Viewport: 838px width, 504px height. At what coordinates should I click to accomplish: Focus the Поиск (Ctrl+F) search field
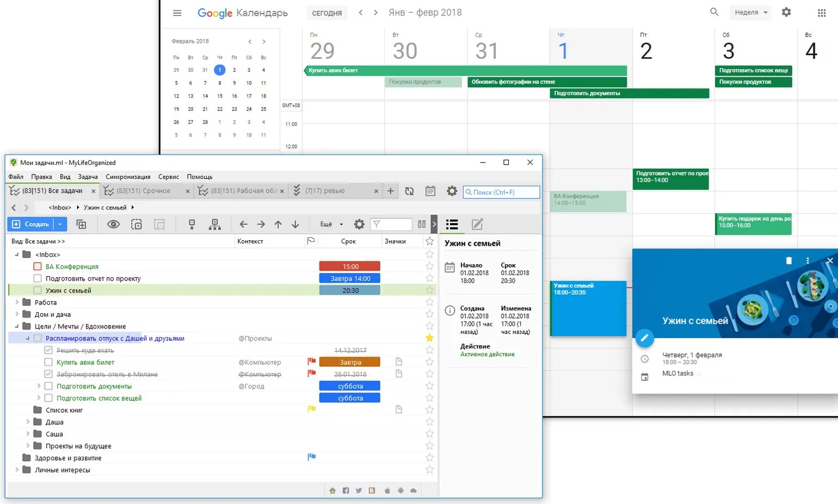coord(501,192)
